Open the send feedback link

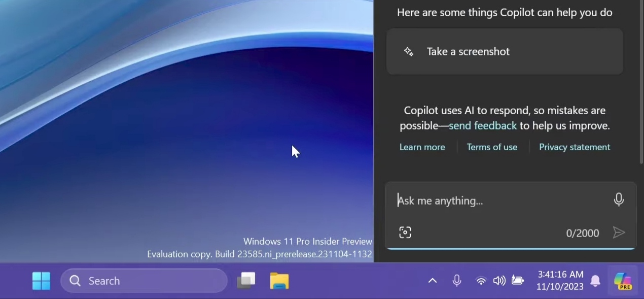click(483, 125)
